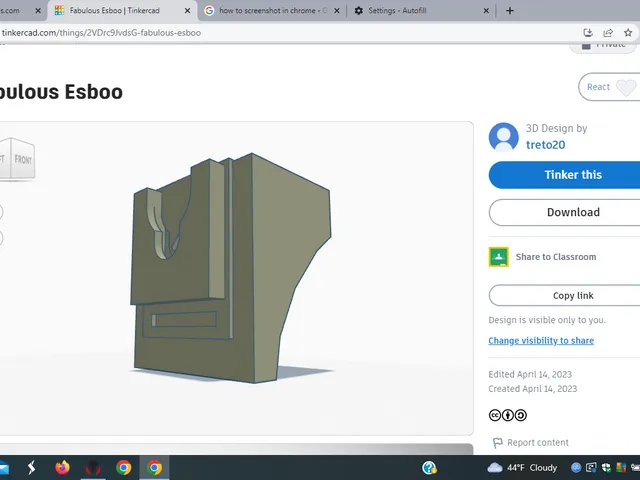Viewport: 640px width, 480px height.
Task: Switch to the Settings - Autofill tab
Action: [x=397, y=11]
